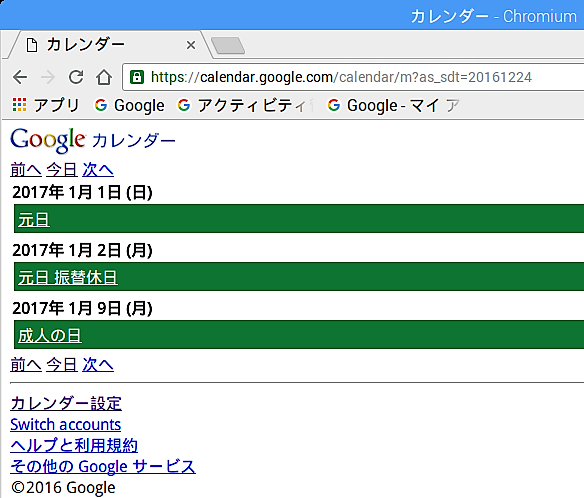Open the 成人の日 event

click(x=50, y=336)
